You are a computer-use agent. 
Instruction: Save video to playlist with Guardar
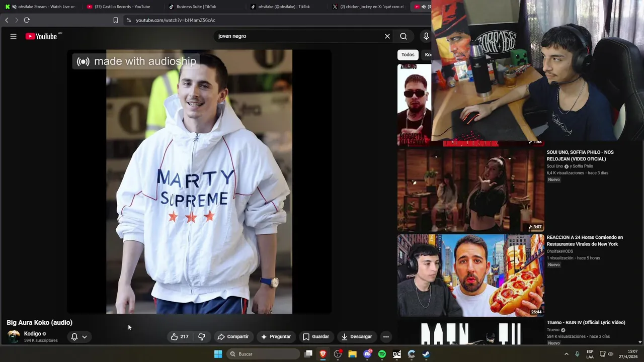click(x=316, y=337)
